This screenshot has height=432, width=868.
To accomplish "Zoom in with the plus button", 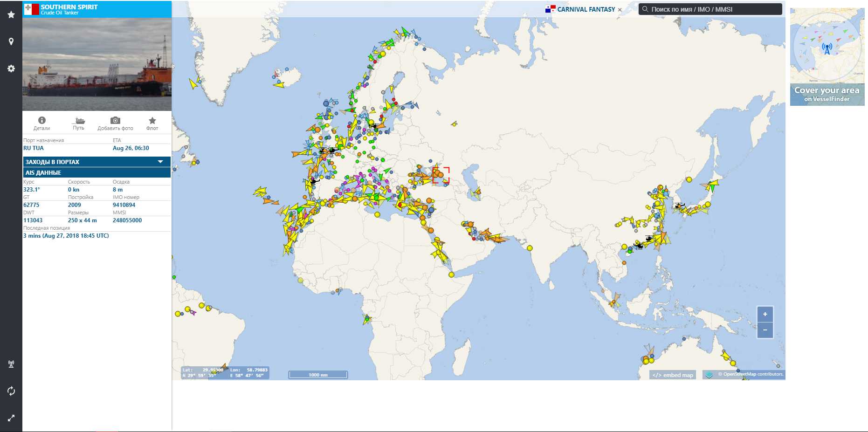I will tap(765, 314).
